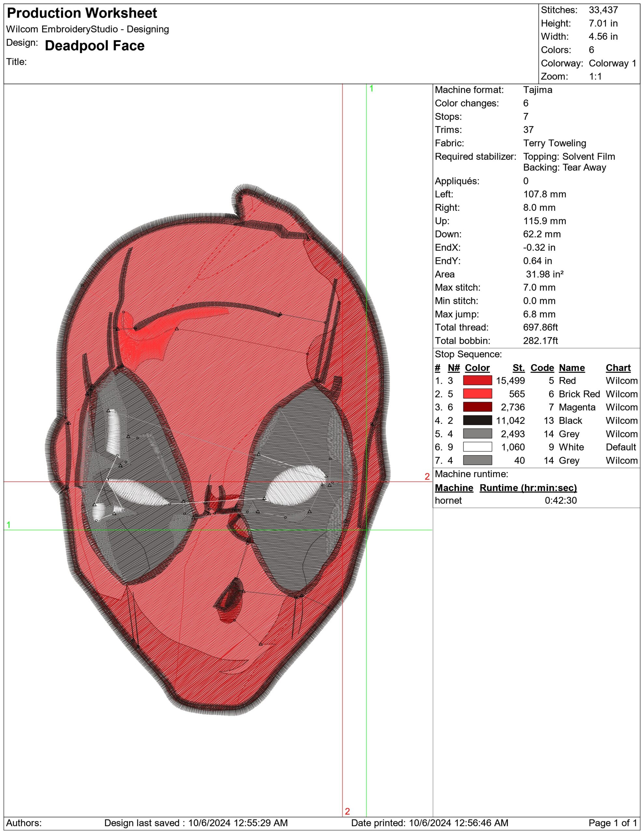Click the machine format 'Tajima'
644x834 pixels.
pyautogui.click(x=538, y=90)
